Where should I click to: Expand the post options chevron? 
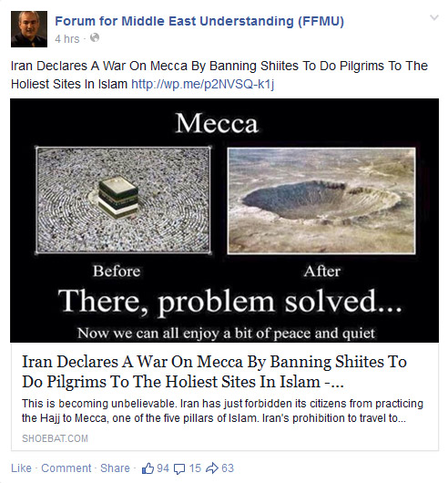point(434,17)
